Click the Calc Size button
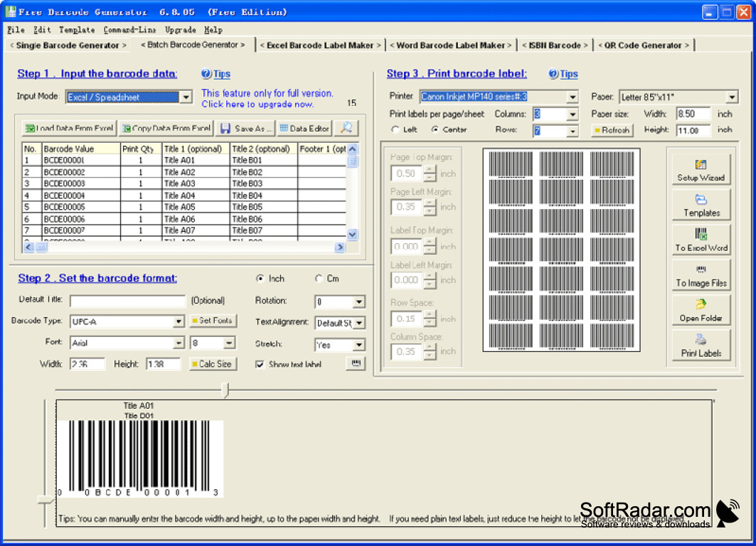Viewport: 756px width, 546px height. pyautogui.click(x=213, y=364)
